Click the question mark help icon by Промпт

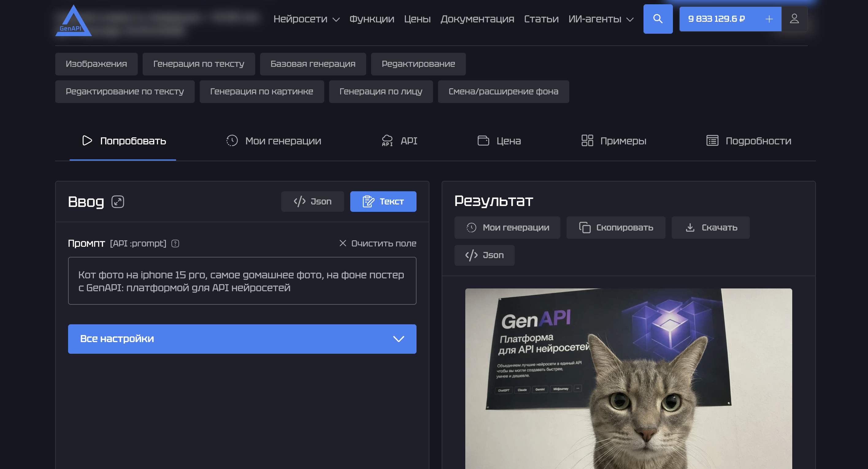click(175, 243)
